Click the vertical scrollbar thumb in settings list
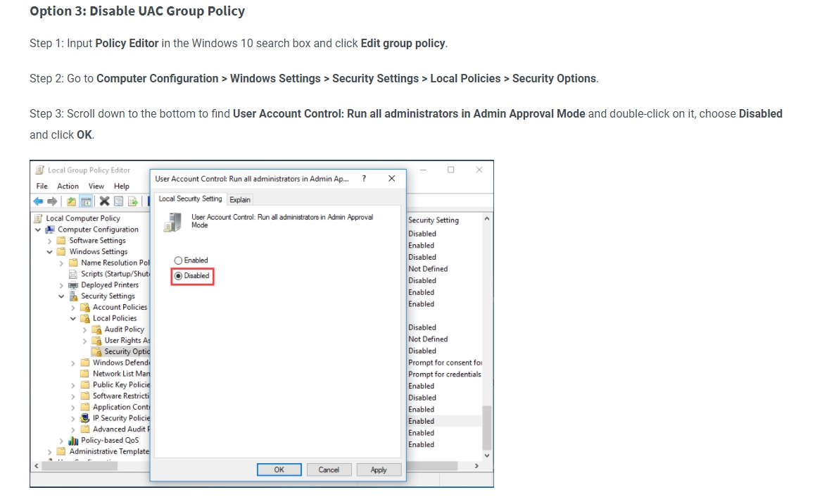The height and width of the screenshot is (504, 815). tap(487, 427)
